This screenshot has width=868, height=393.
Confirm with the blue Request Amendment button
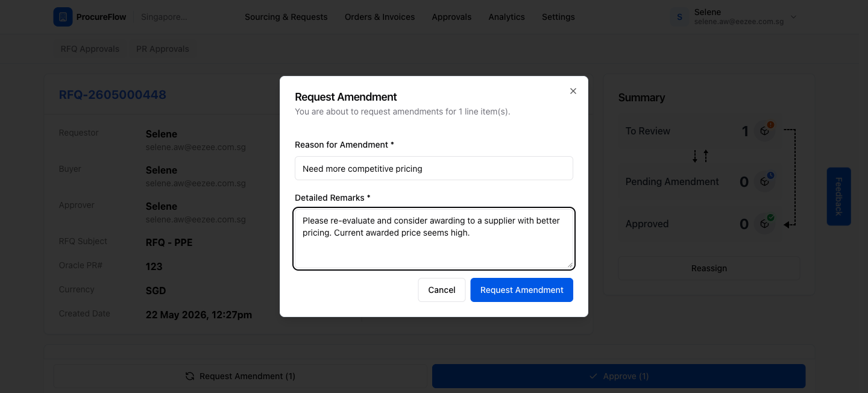point(522,290)
